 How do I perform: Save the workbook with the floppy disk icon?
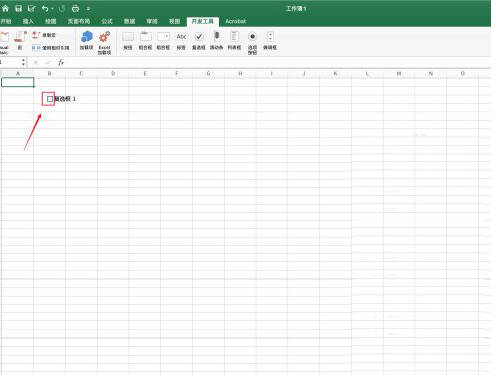(18, 9)
